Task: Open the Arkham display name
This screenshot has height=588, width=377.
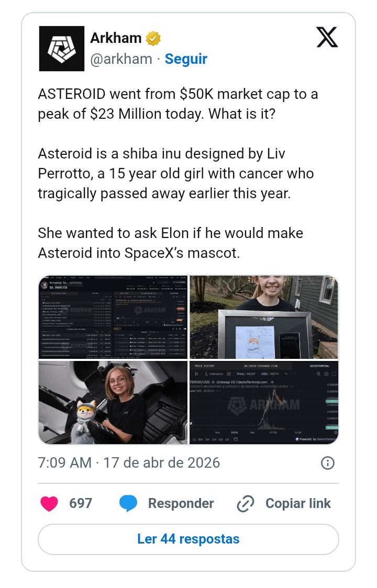Action: [x=116, y=38]
